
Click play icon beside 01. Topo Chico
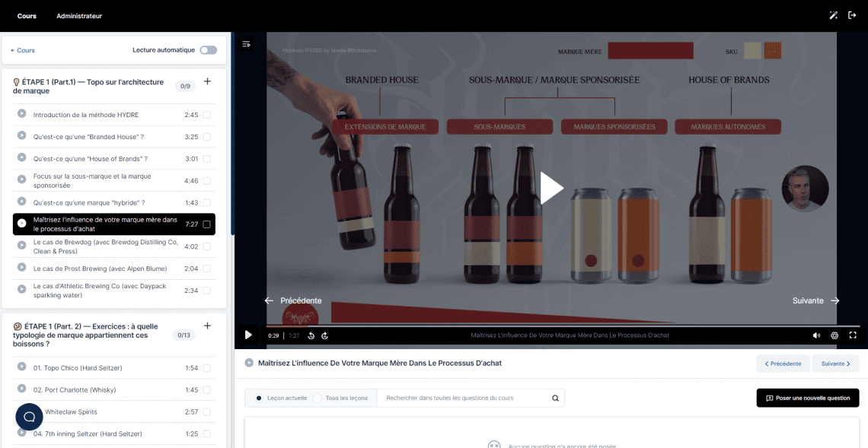(21, 366)
